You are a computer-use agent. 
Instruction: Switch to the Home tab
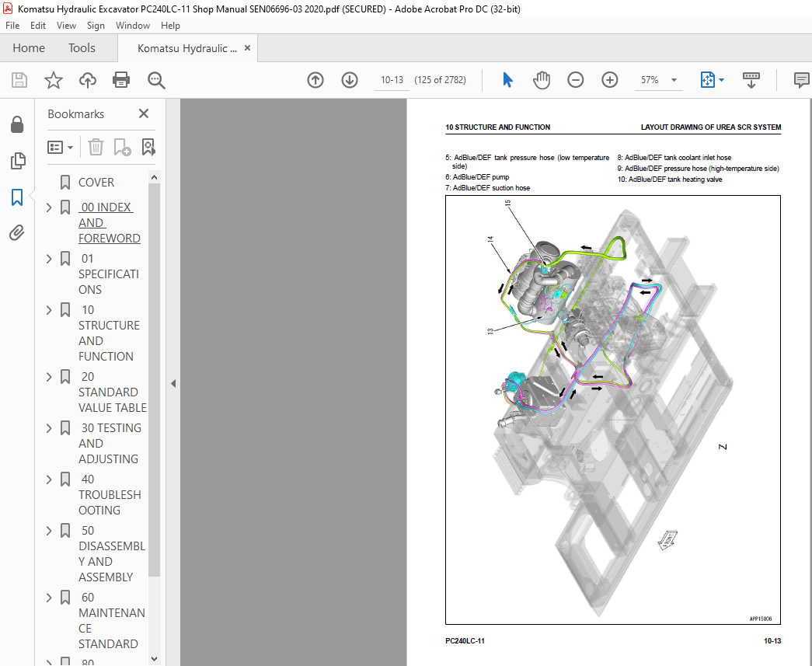click(x=29, y=48)
